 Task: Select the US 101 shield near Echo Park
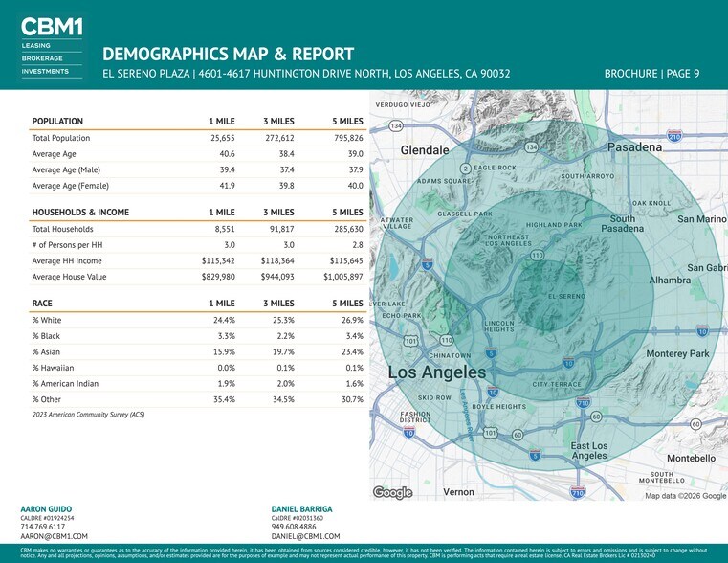point(410,340)
